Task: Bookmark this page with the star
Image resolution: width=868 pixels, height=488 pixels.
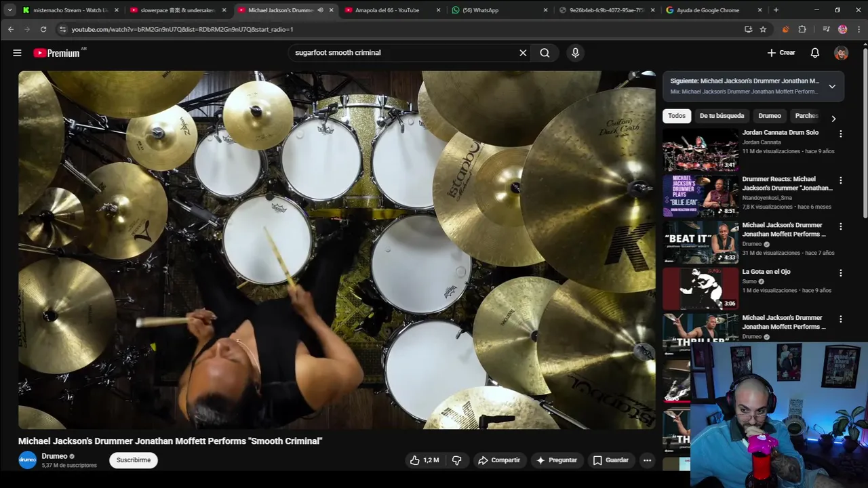Action: coord(763,29)
